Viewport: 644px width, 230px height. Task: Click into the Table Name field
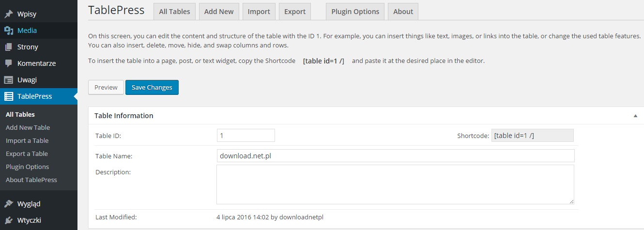click(395, 155)
